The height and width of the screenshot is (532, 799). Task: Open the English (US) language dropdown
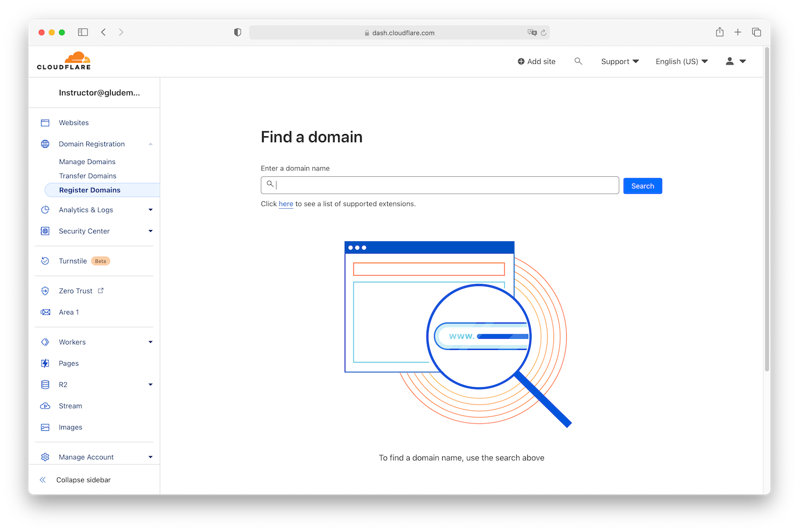[682, 62]
